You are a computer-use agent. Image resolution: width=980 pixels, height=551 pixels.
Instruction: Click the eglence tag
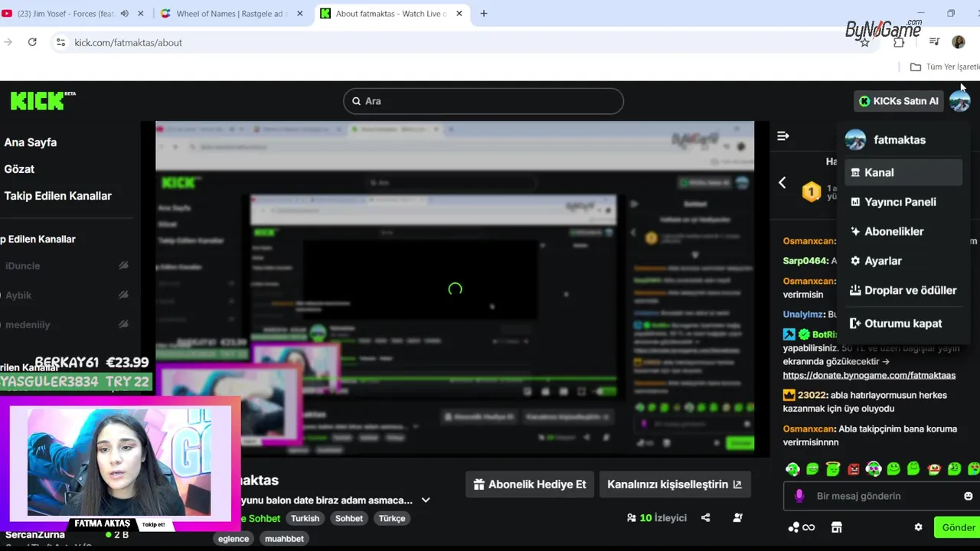234,539
